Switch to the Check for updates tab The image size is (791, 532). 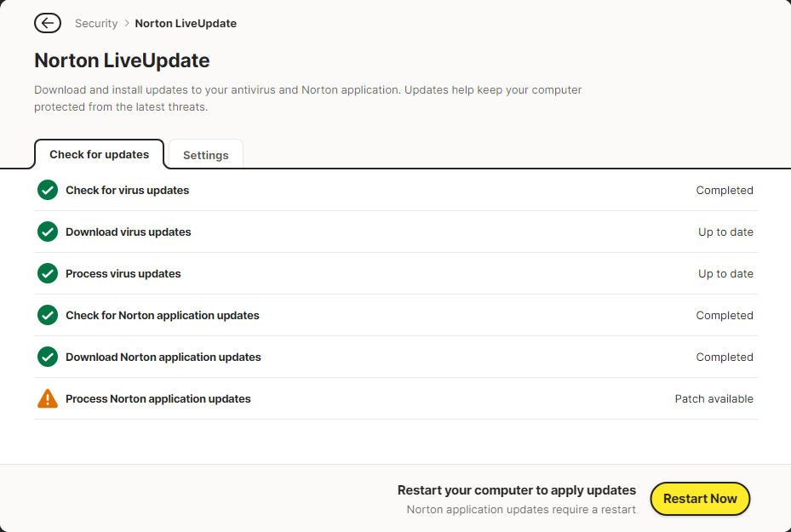(99, 155)
